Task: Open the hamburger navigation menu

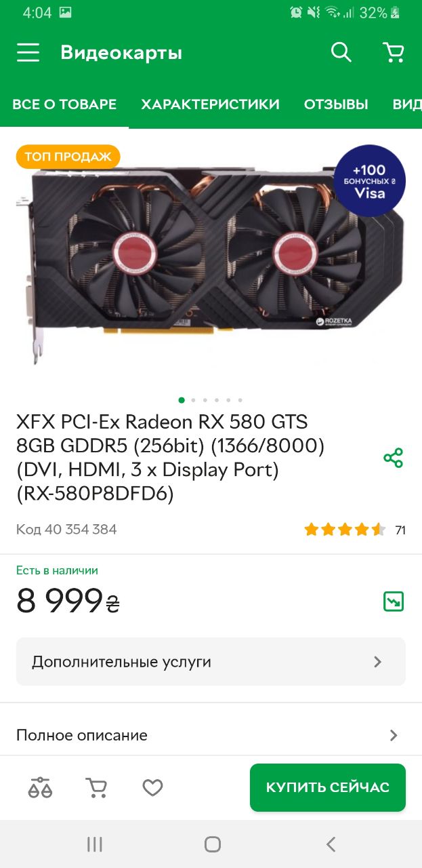Action: coord(28,53)
